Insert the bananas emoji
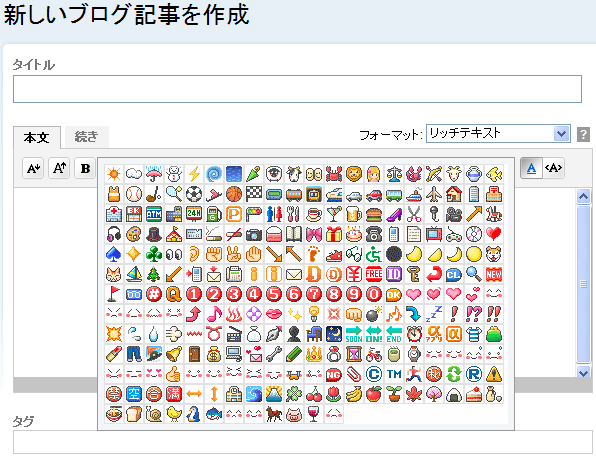This screenshot has width=596, height=459. tap(354, 394)
